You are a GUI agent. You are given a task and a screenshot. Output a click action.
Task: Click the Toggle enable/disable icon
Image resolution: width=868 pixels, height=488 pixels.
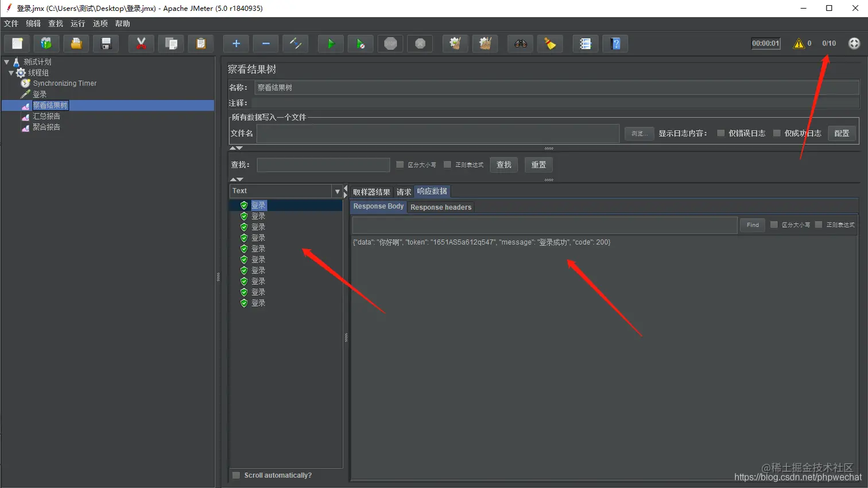pyautogui.click(x=296, y=44)
